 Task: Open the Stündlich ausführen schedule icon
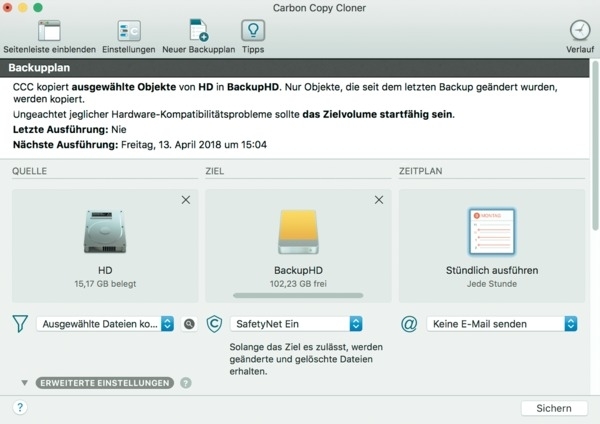492,232
